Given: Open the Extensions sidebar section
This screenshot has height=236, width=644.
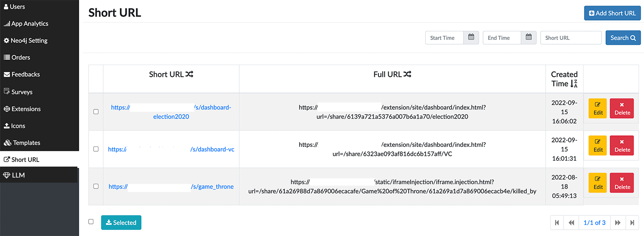Looking at the screenshot, I should 26,109.
